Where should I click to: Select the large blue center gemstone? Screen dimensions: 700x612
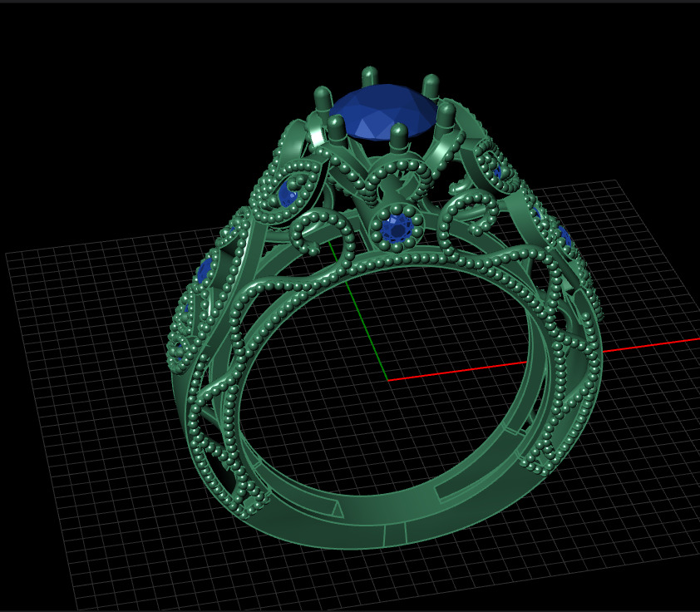(x=384, y=112)
